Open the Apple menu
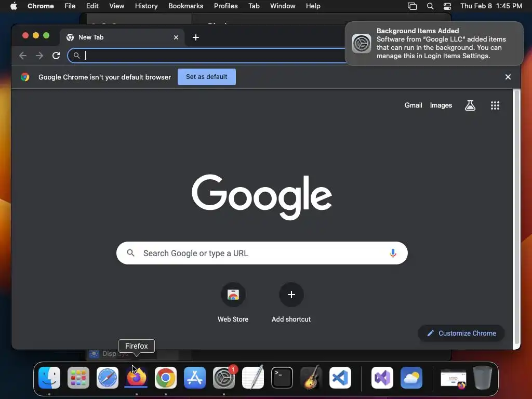532x399 pixels. click(x=14, y=6)
